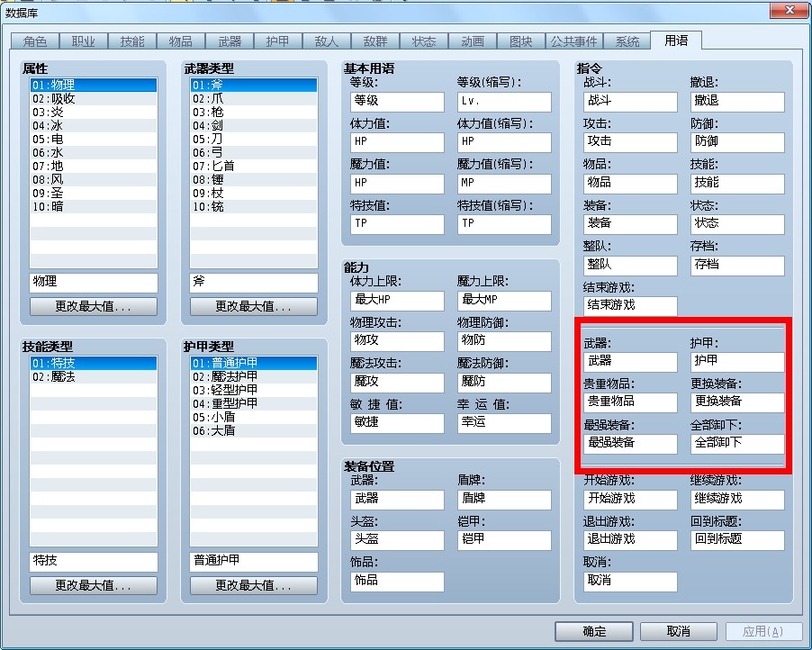Click the 确定 button
Image resolution: width=812 pixels, height=650 pixels.
(x=594, y=631)
